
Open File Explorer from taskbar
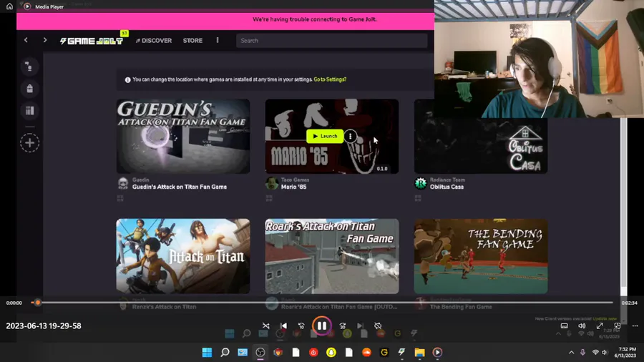[419, 352]
